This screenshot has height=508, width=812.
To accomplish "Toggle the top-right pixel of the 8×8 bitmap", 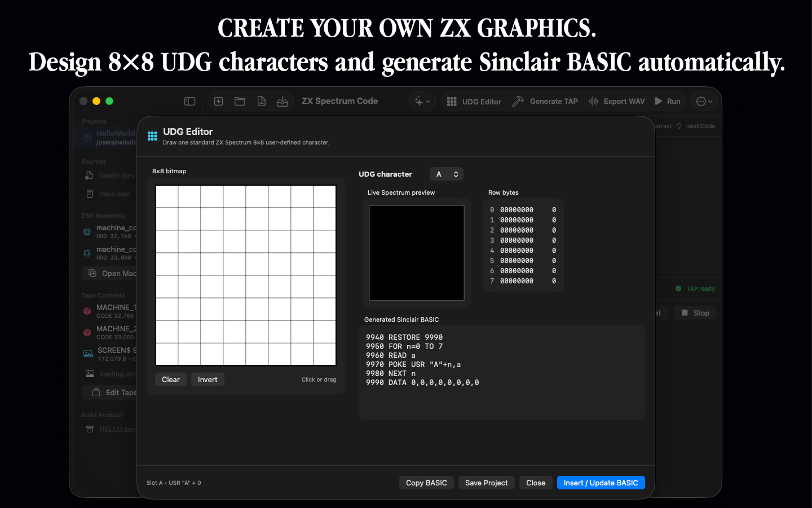I will tap(325, 196).
